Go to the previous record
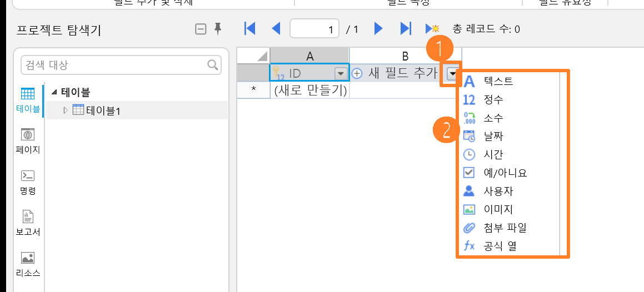Image resolution: width=644 pixels, height=292 pixels. coord(276,29)
